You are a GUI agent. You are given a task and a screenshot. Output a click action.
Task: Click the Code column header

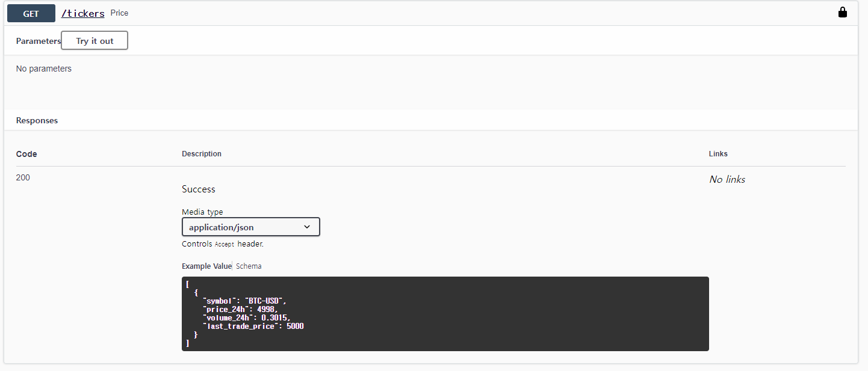click(26, 154)
